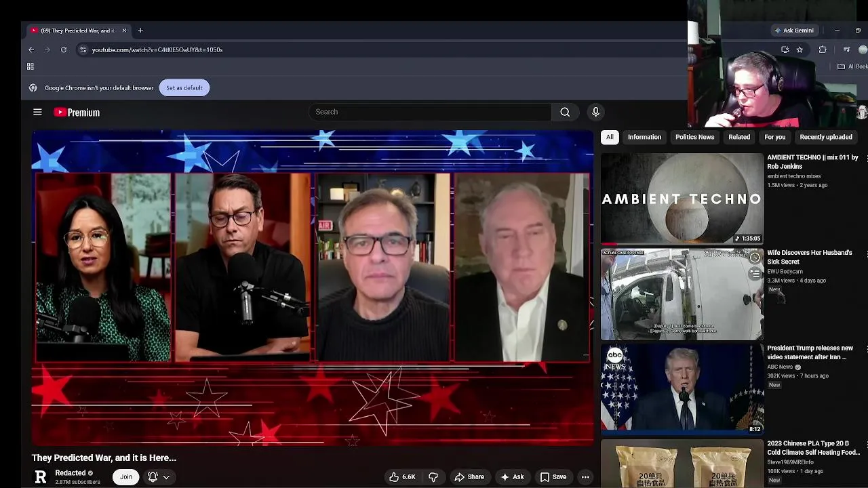The height and width of the screenshot is (488, 868).
Task: Open the Chrome extensions puzzle icon
Action: tap(823, 49)
